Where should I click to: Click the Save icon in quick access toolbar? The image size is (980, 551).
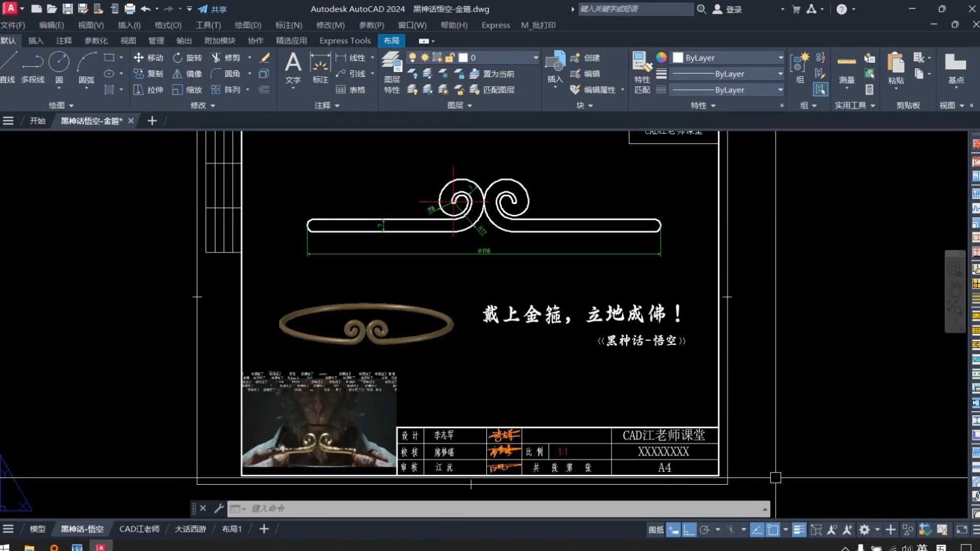(x=67, y=9)
